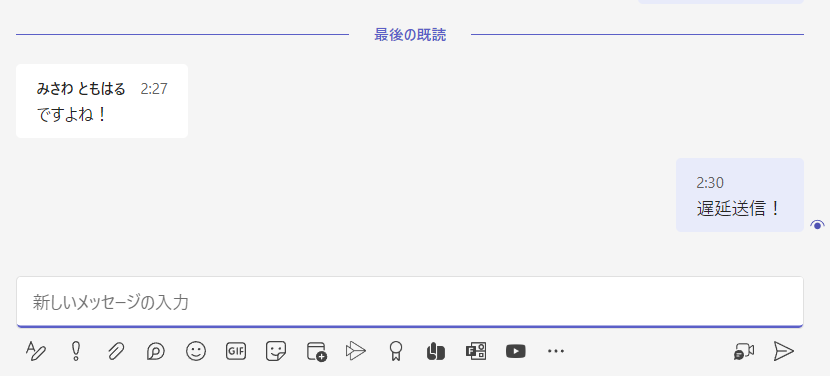Click the Stream paper-plane outline icon

click(356, 351)
